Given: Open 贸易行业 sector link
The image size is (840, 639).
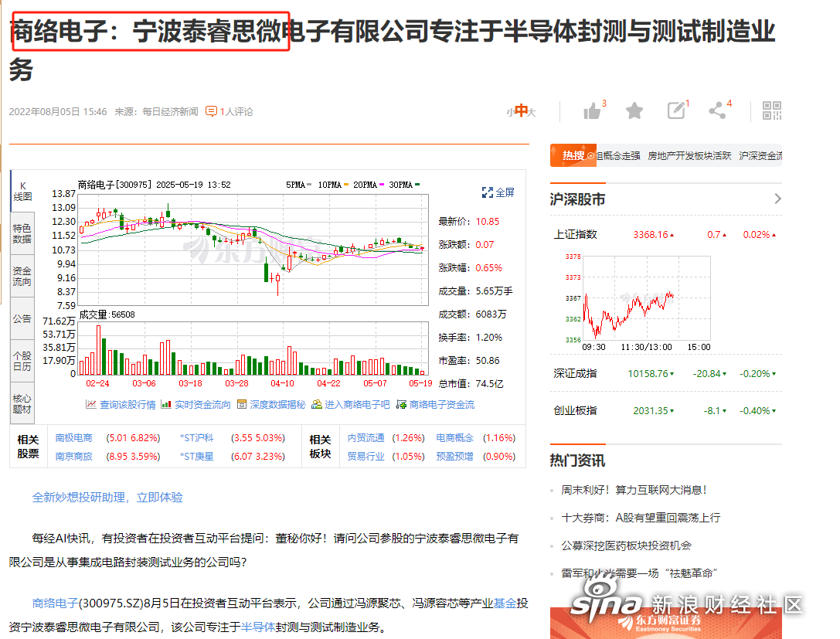Looking at the screenshot, I should [x=366, y=457].
